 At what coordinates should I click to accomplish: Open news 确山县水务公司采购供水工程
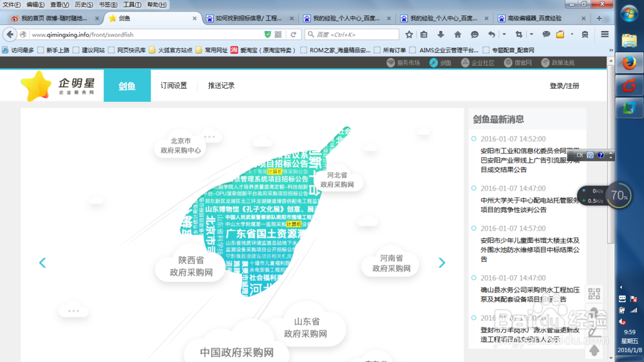(530, 294)
